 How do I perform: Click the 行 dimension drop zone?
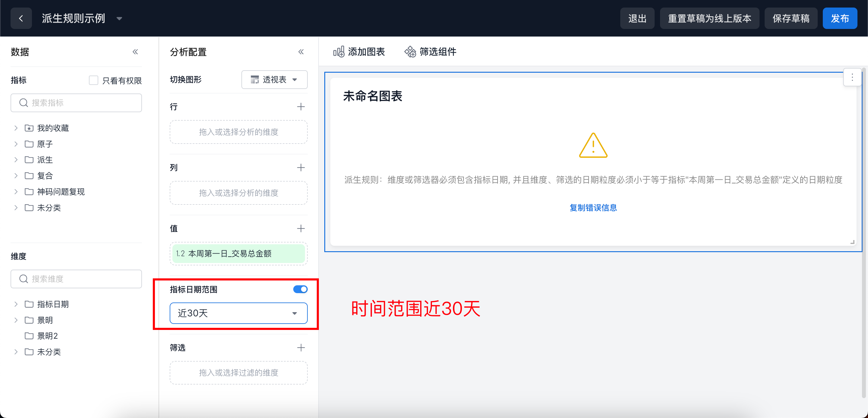(239, 132)
